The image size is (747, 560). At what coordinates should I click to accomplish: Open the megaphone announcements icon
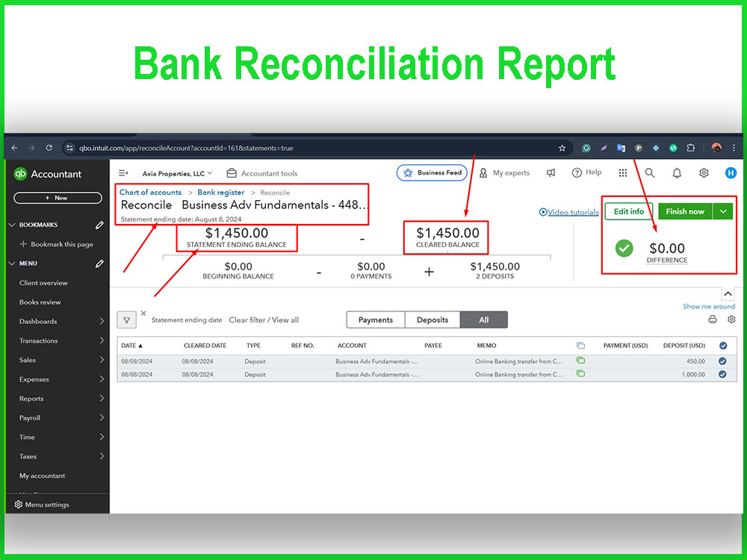pyautogui.click(x=551, y=173)
